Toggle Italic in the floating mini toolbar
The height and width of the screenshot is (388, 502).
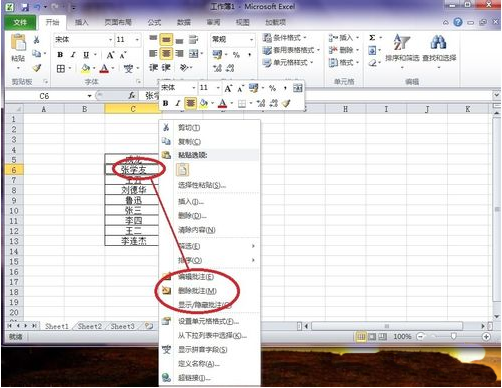point(178,103)
